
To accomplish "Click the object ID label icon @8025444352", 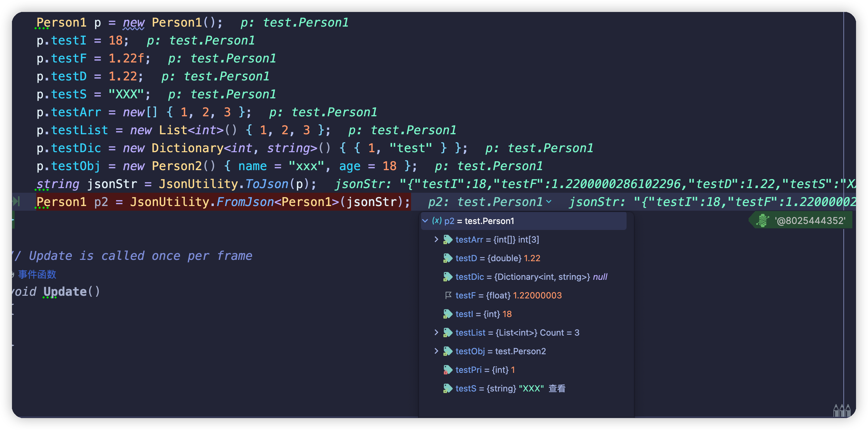I will pyautogui.click(x=763, y=221).
